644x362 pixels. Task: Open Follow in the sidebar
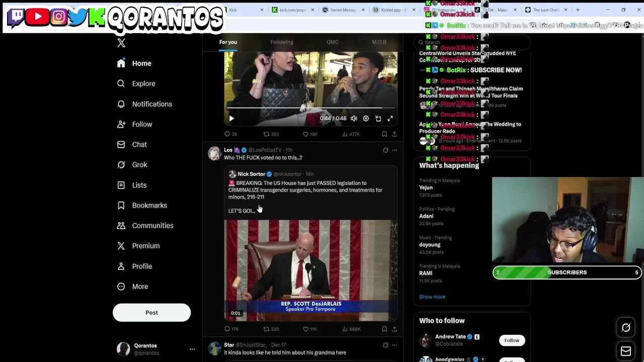pyautogui.click(x=134, y=124)
